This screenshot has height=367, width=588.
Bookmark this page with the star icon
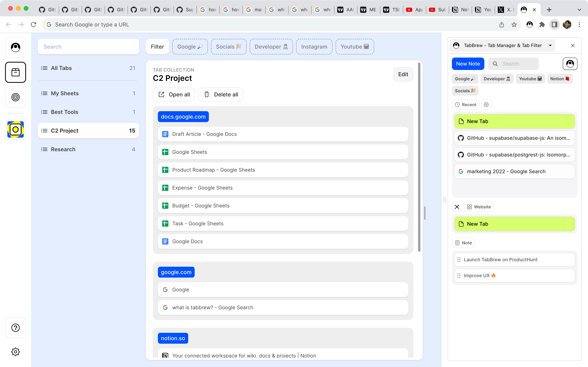pos(514,24)
